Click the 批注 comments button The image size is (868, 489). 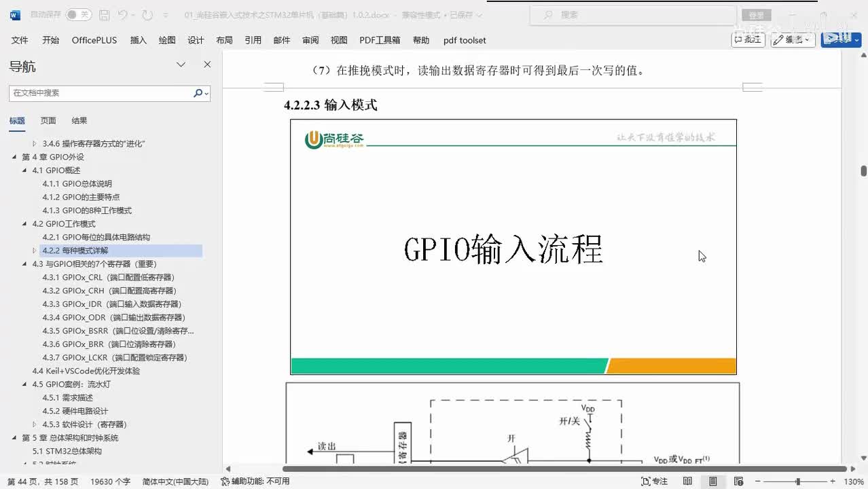[748, 40]
